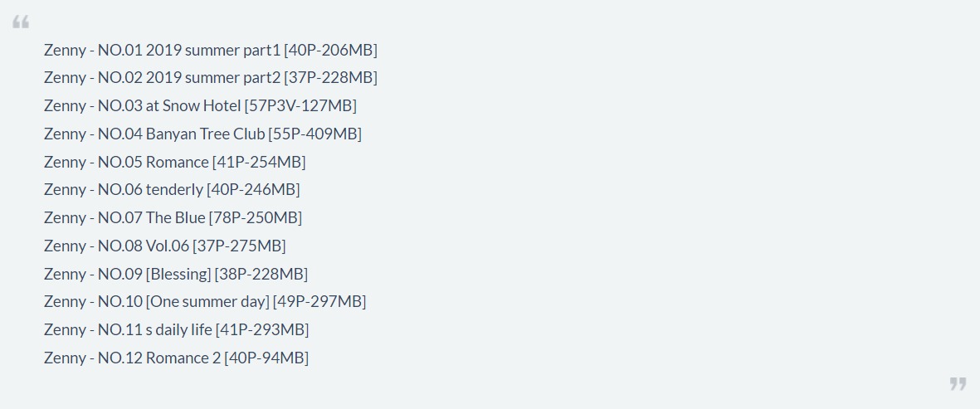Screen dimensions: 980x409
Task: Click the NO.04 Banyan Tree Club entry
Action: (x=202, y=134)
